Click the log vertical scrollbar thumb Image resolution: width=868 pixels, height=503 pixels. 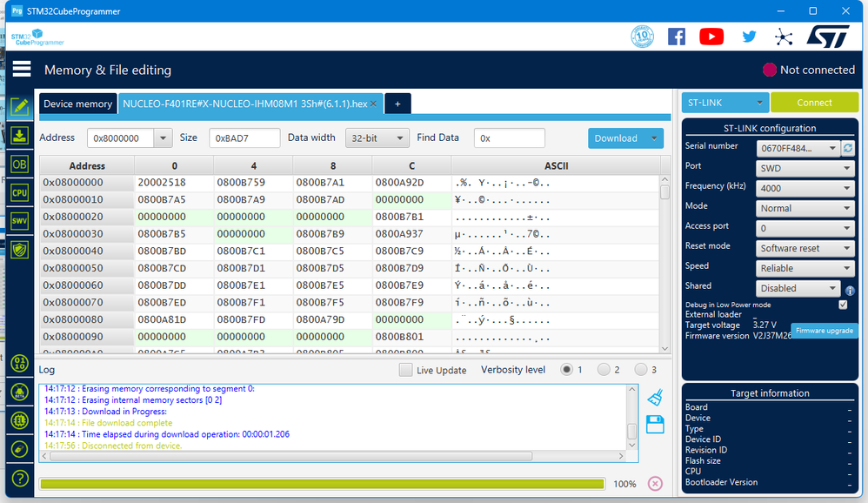pos(631,431)
